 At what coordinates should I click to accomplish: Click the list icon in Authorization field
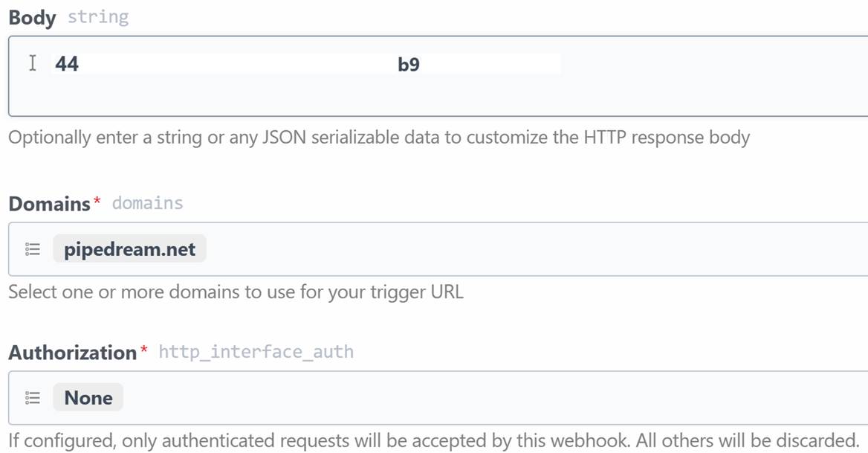(x=33, y=398)
